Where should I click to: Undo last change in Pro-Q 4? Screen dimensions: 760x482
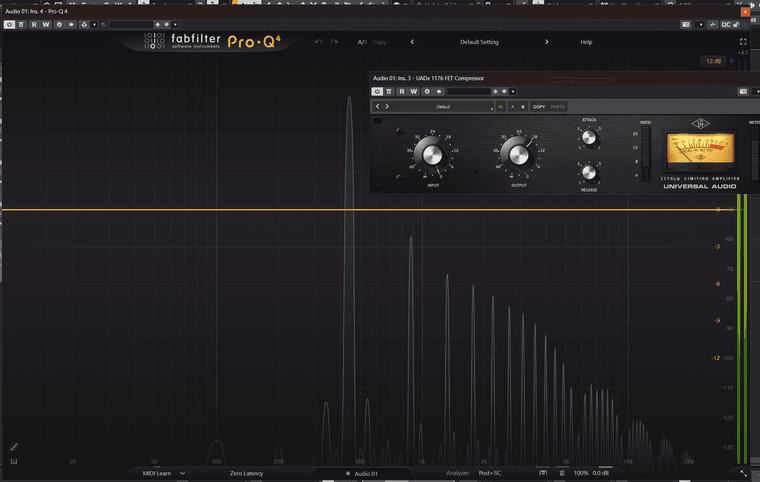click(x=318, y=42)
